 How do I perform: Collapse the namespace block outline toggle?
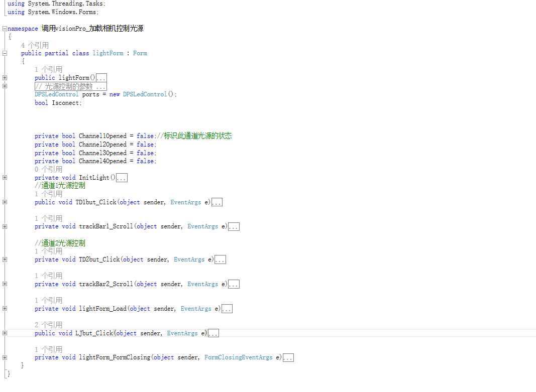pos(5,29)
